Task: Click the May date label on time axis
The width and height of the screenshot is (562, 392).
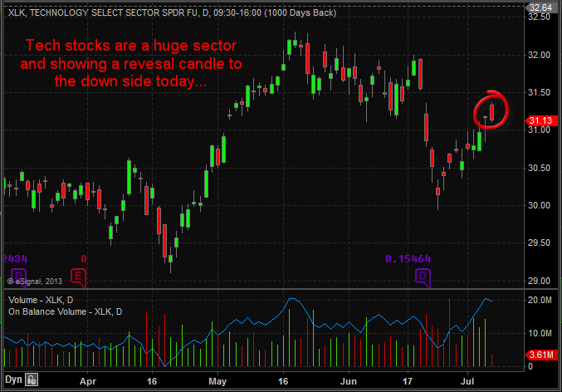Action: (x=217, y=381)
